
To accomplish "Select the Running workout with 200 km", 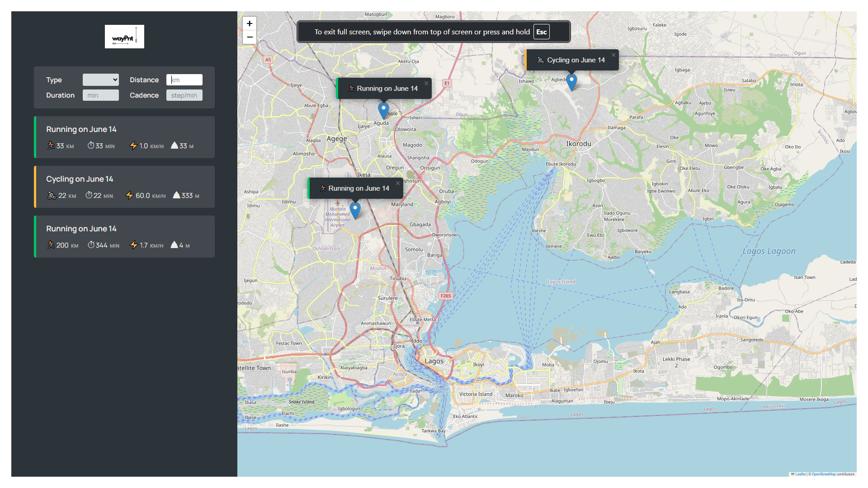I will coord(124,237).
